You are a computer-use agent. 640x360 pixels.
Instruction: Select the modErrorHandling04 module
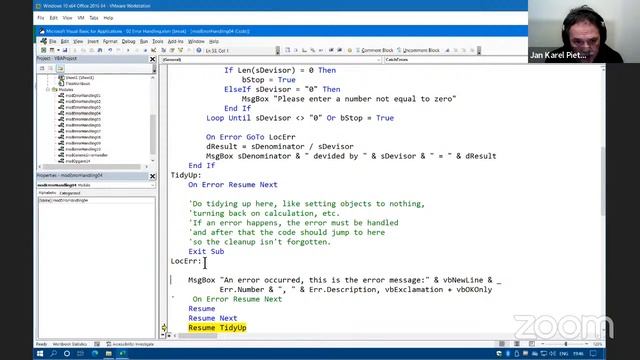(x=83, y=113)
